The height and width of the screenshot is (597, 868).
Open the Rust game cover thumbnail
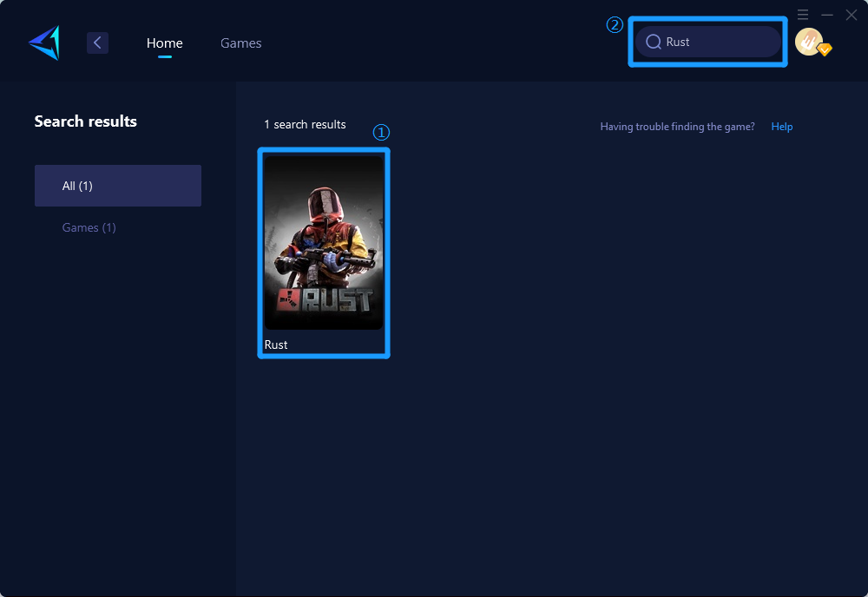[324, 243]
